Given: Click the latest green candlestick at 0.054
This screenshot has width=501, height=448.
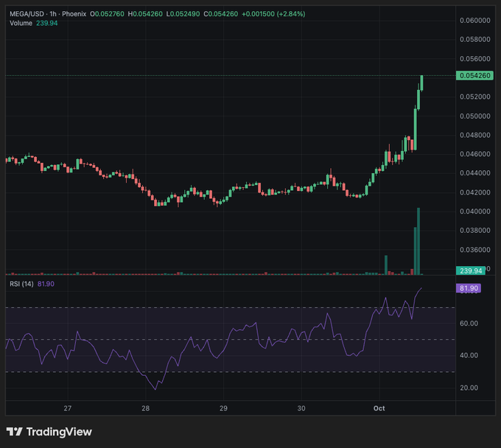Looking at the screenshot, I should (421, 83).
